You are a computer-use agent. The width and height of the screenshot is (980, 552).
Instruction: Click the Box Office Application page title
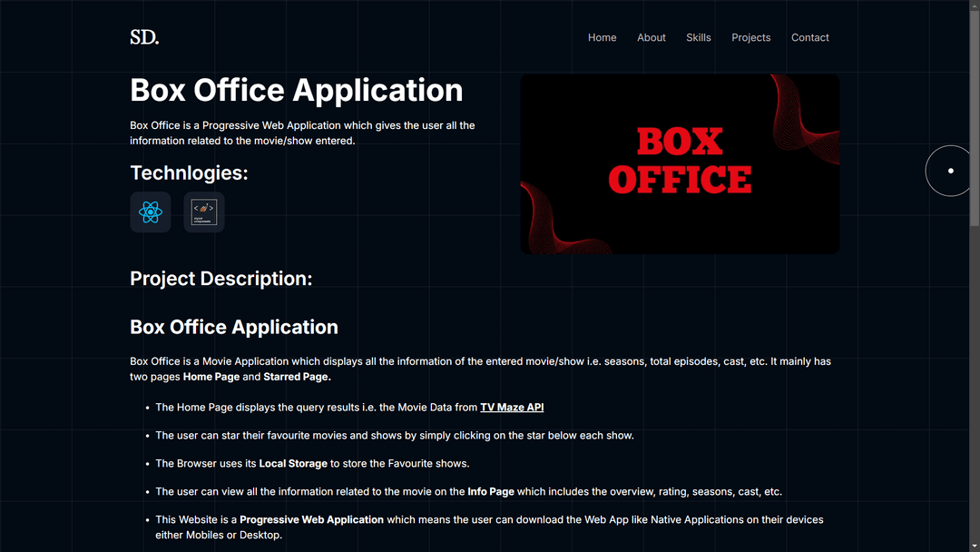tap(296, 90)
